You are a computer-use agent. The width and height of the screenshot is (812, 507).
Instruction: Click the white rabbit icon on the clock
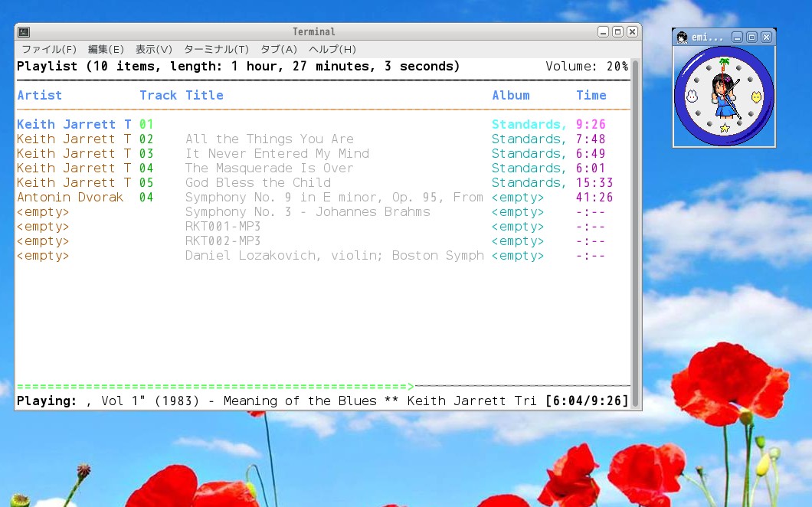[x=690, y=97]
